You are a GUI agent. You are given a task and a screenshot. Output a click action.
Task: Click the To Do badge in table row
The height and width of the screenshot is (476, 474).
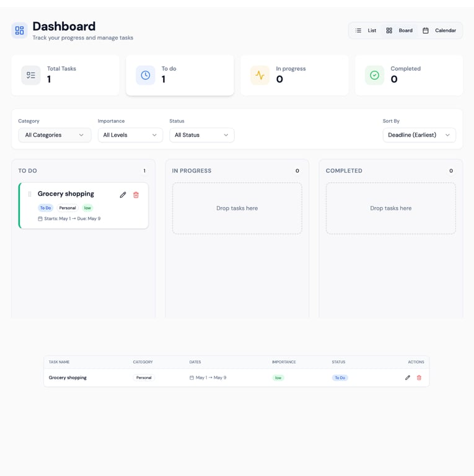click(340, 377)
